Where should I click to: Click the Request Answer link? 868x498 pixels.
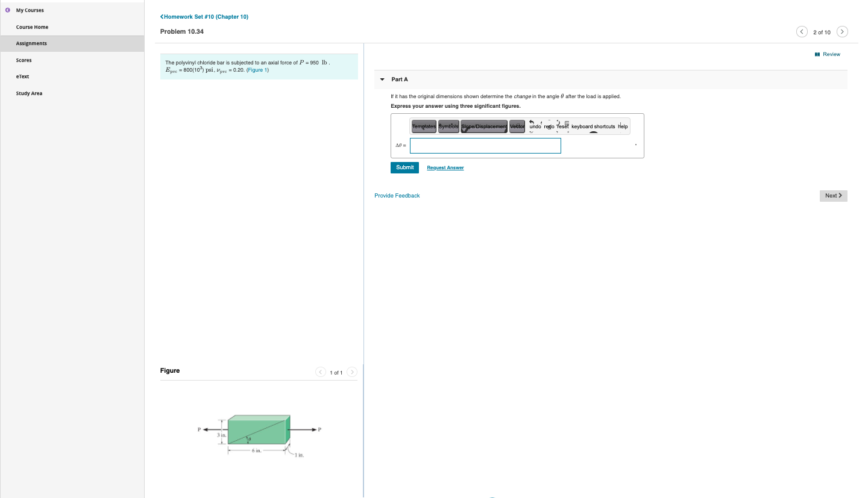(x=445, y=167)
